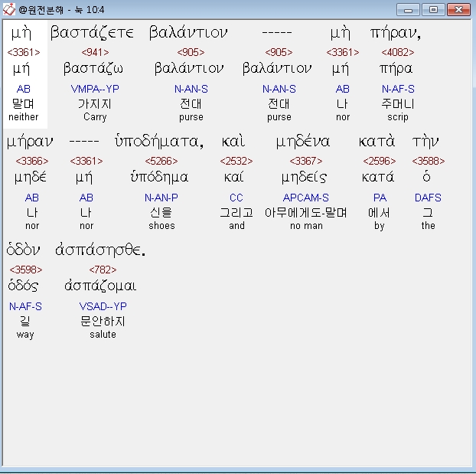Click the English gloss salute
Image resolution: width=476 pixels, height=474 pixels.
[103, 335]
